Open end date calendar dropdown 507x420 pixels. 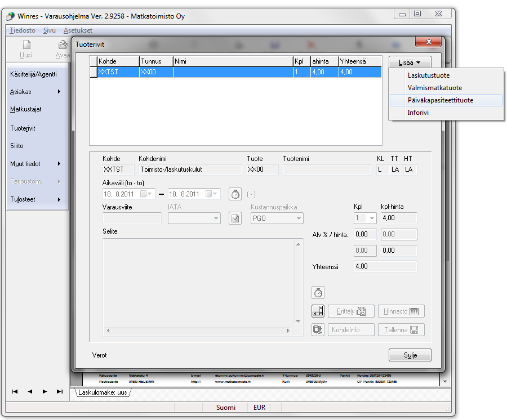click(211, 194)
